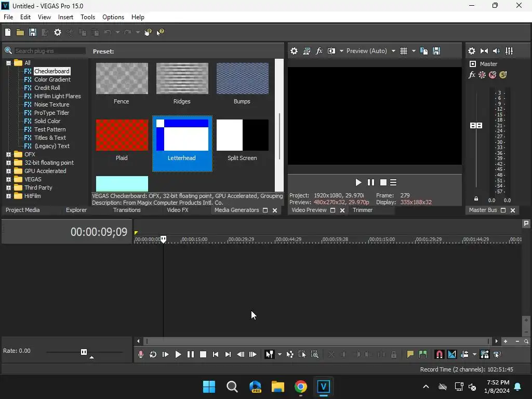Switch to the Transitions tab

pyautogui.click(x=127, y=210)
